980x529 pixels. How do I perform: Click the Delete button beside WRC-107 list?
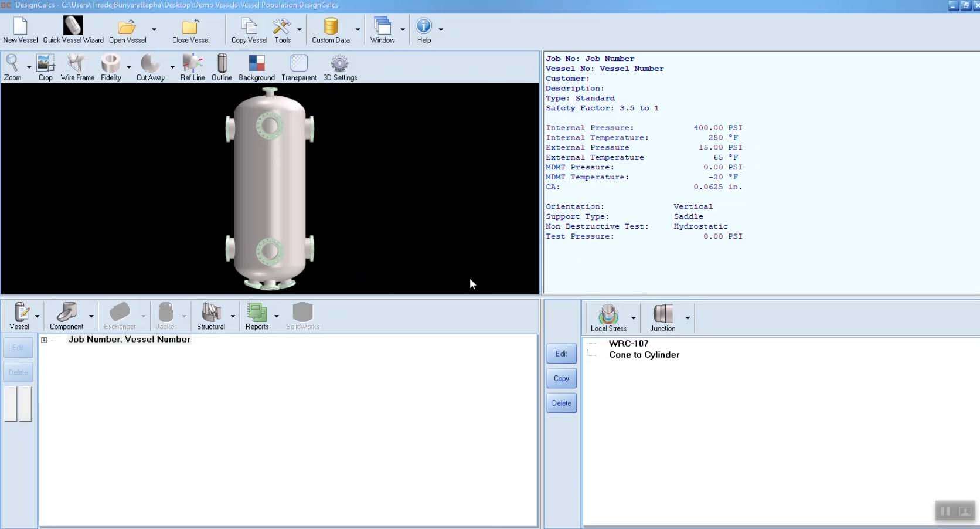[561, 403]
